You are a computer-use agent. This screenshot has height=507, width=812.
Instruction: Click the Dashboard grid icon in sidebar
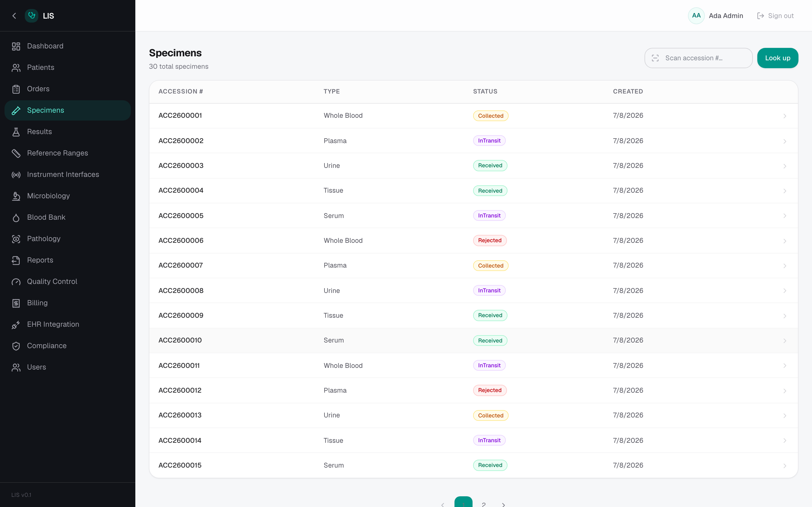point(16,46)
